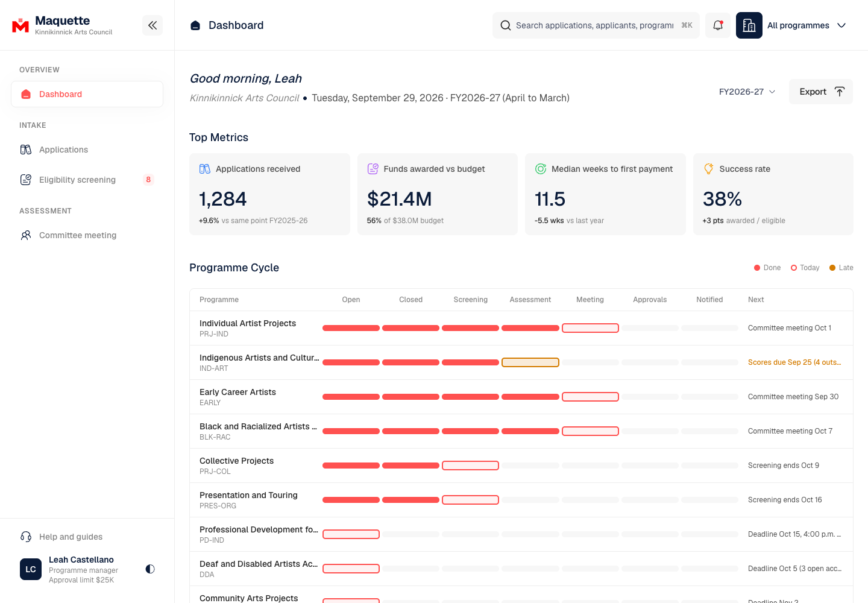Viewport: 868px width, 603px height.
Task: Open Eligibility screening in the sidebar
Action: coord(87,180)
